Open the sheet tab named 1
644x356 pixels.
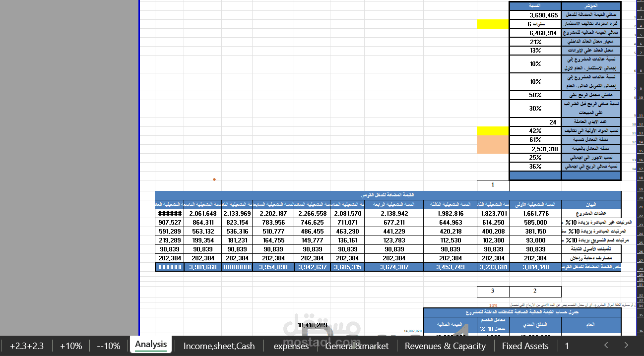point(567,346)
